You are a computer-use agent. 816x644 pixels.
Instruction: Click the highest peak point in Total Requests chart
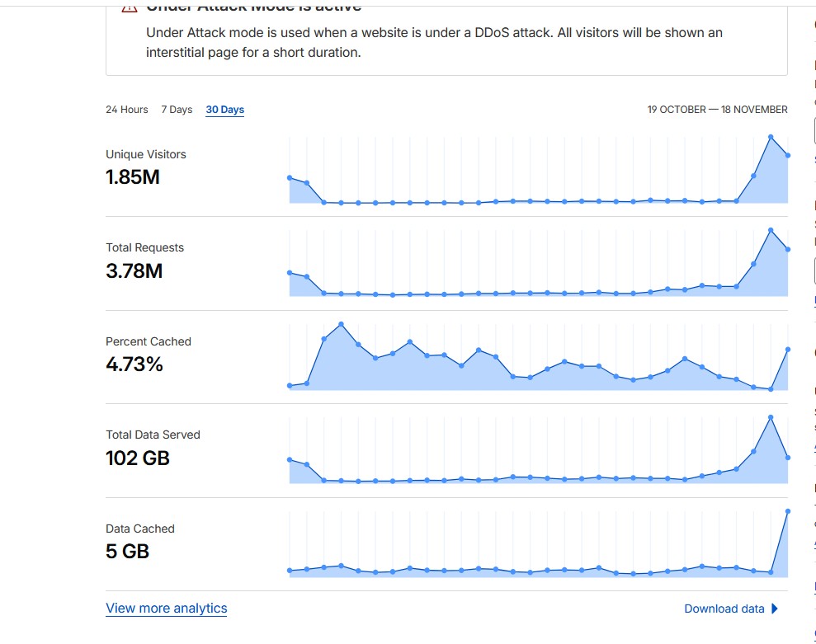click(771, 230)
